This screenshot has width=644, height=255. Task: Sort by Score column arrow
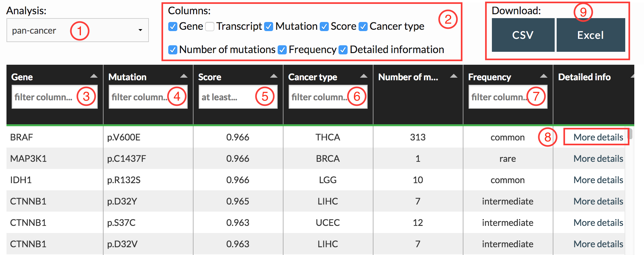[274, 76]
